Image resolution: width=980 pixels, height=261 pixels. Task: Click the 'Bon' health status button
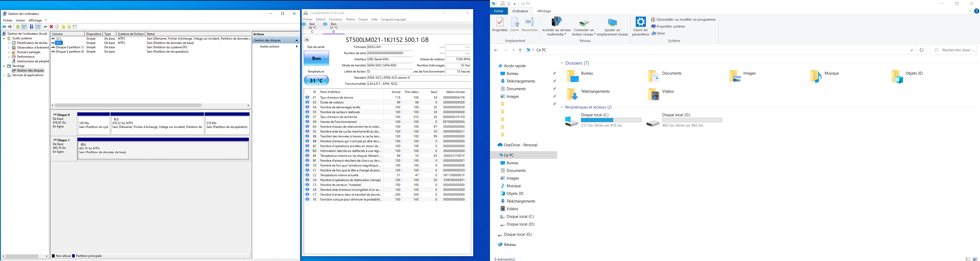(316, 58)
